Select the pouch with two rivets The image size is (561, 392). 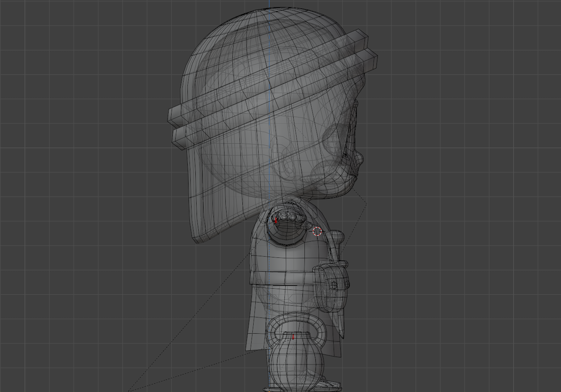331,287
